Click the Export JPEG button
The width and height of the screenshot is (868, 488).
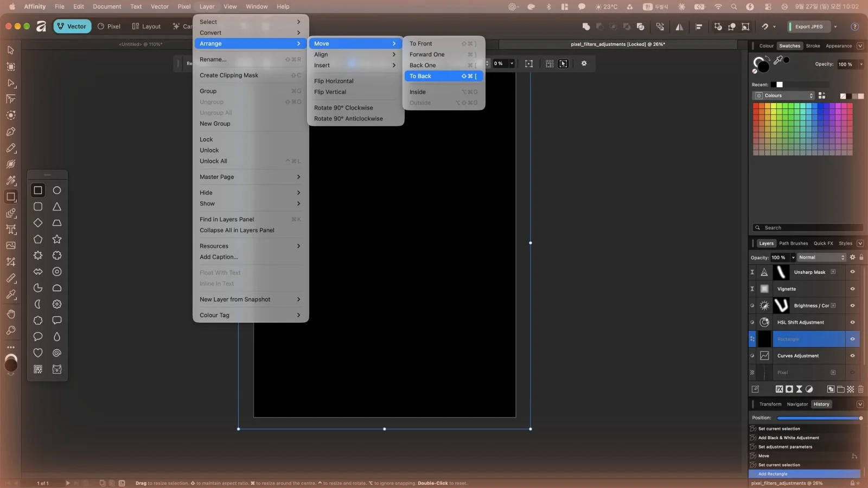[x=809, y=27]
